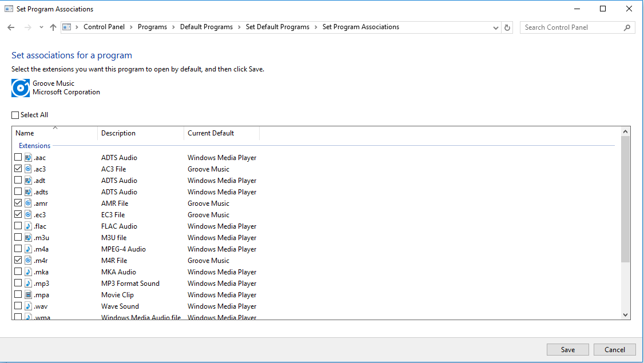Check the .m4a extension checkbox

coord(18,249)
